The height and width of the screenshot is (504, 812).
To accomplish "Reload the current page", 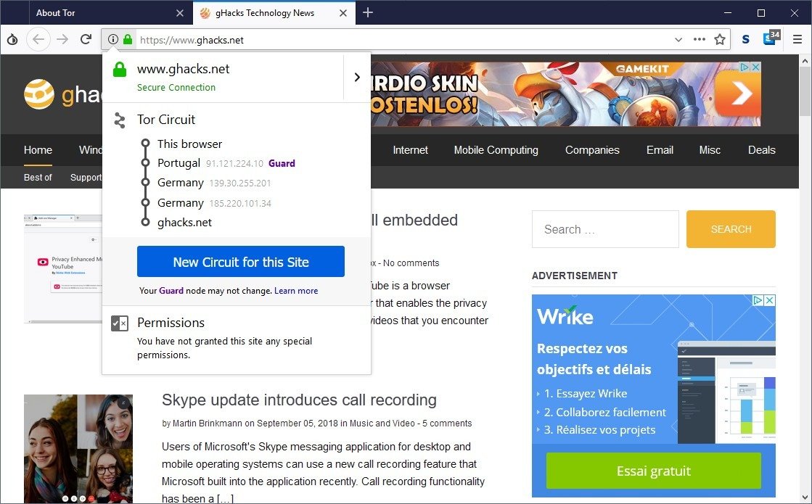I will [x=86, y=39].
